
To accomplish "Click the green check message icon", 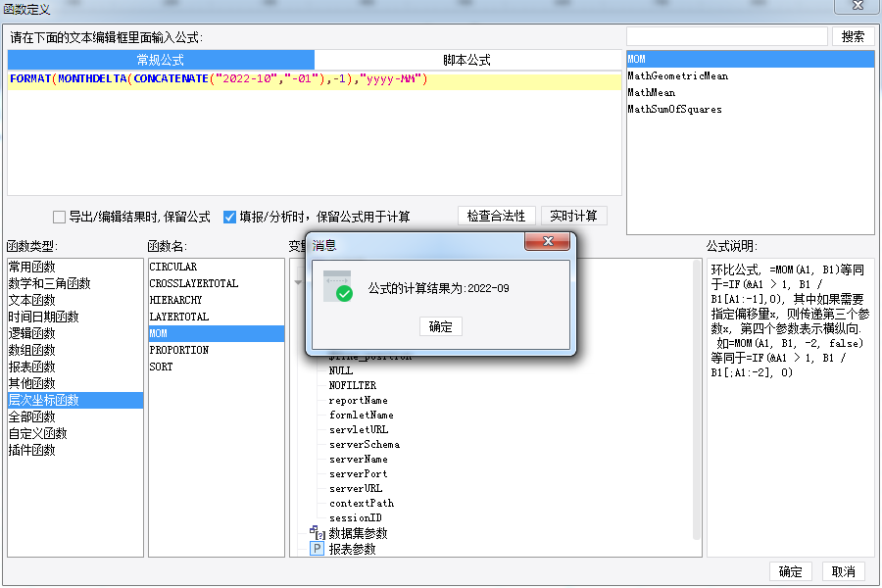I will tap(338, 286).
